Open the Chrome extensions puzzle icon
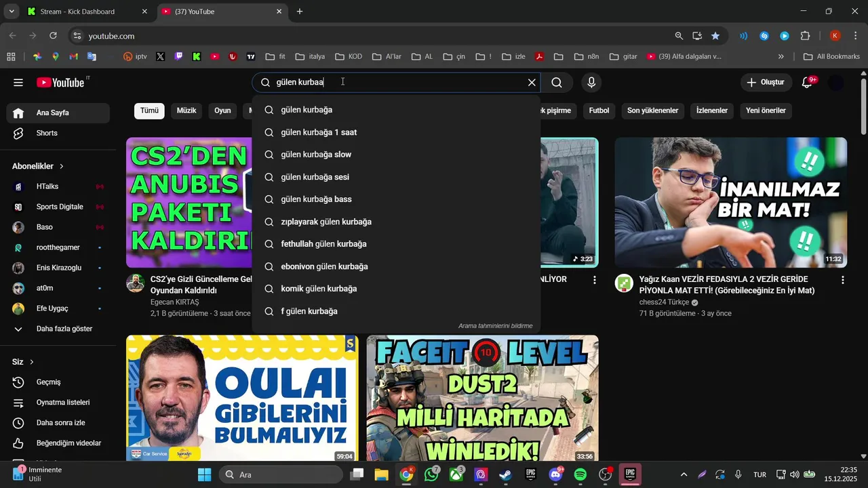 [x=806, y=36]
